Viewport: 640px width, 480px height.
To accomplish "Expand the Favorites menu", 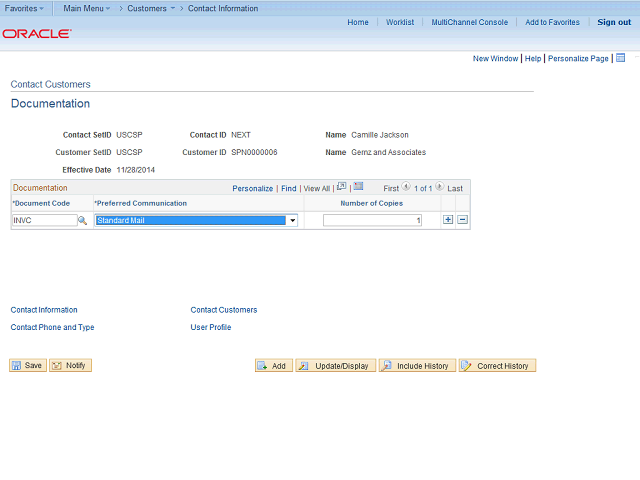I will [x=24, y=8].
